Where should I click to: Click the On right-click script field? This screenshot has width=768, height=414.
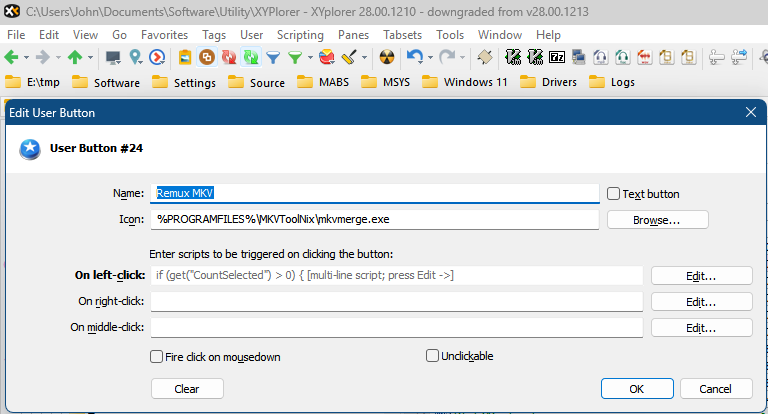pyautogui.click(x=396, y=301)
